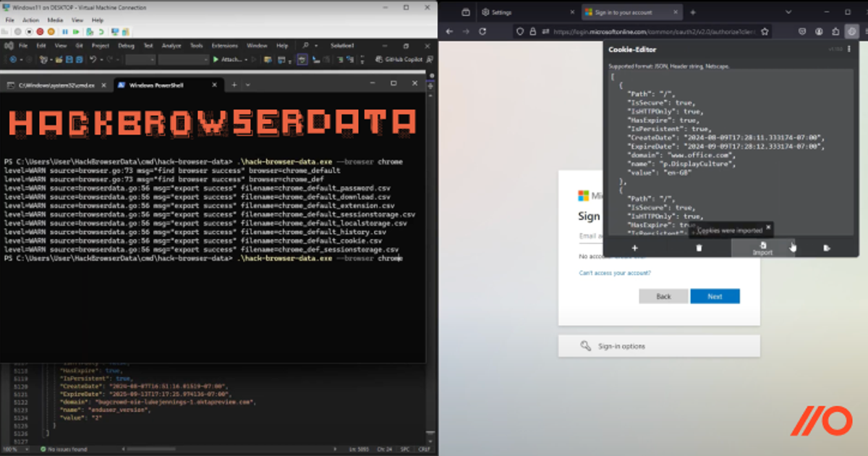Open the solution configurations dropdown in Visual Studio

tap(140, 59)
